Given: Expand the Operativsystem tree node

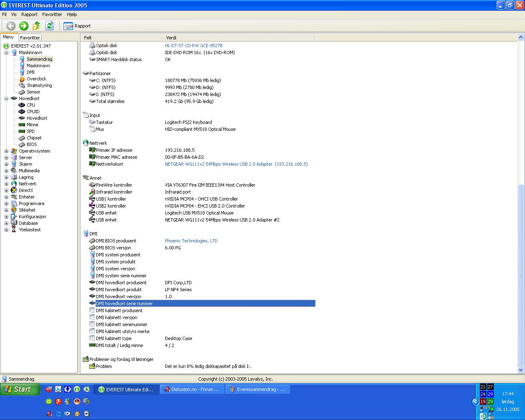Looking at the screenshot, I should pos(7,151).
